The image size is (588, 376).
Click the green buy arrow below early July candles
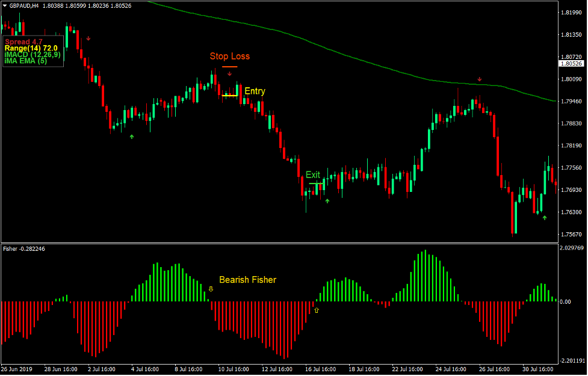[x=131, y=137]
